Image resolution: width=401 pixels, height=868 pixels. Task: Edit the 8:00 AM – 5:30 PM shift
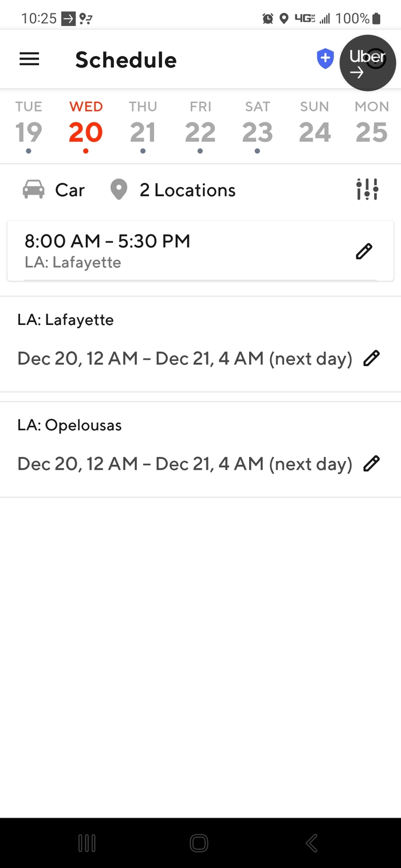click(x=364, y=251)
